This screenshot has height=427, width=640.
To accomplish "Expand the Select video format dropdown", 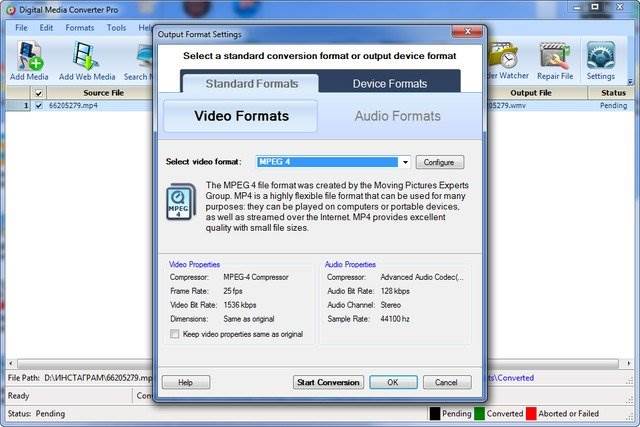I will point(405,162).
